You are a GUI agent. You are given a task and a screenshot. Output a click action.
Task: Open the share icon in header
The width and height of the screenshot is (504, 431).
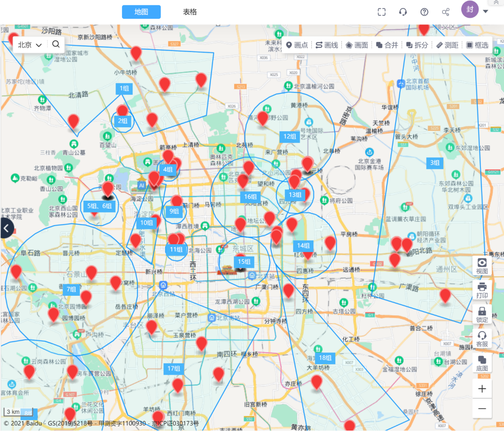[x=446, y=12]
